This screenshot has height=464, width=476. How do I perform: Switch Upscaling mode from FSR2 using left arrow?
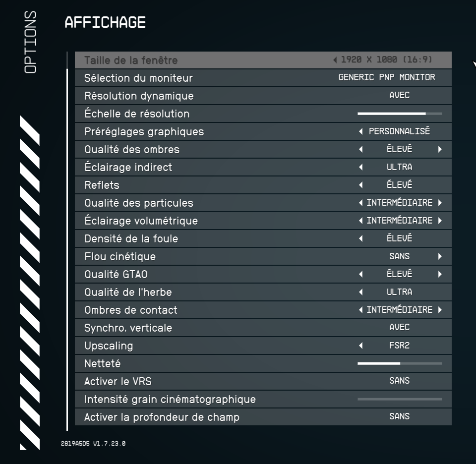point(361,346)
